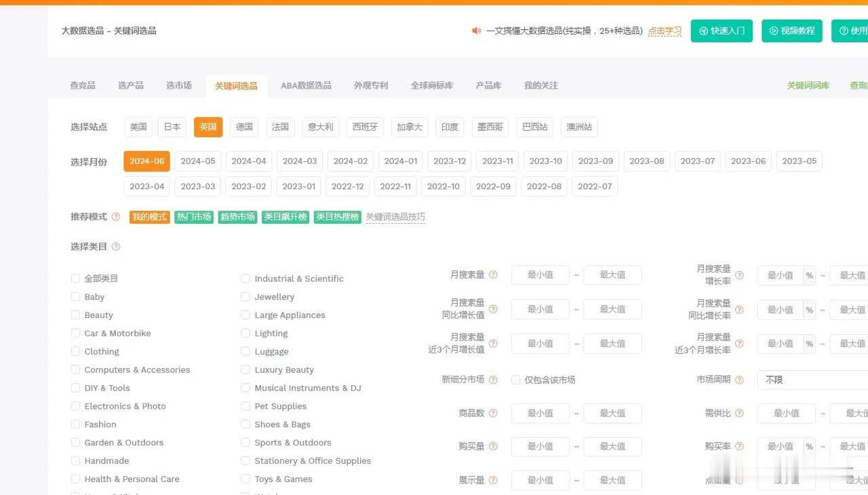Open the 关键词库 link
This screenshot has height=495, width=868.
808,85
